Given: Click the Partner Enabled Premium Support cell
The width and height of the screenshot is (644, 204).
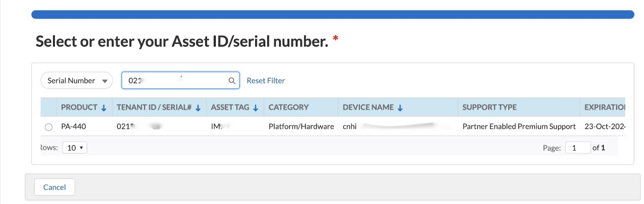Looking at the screenshot, I should [x=519, y=126].
